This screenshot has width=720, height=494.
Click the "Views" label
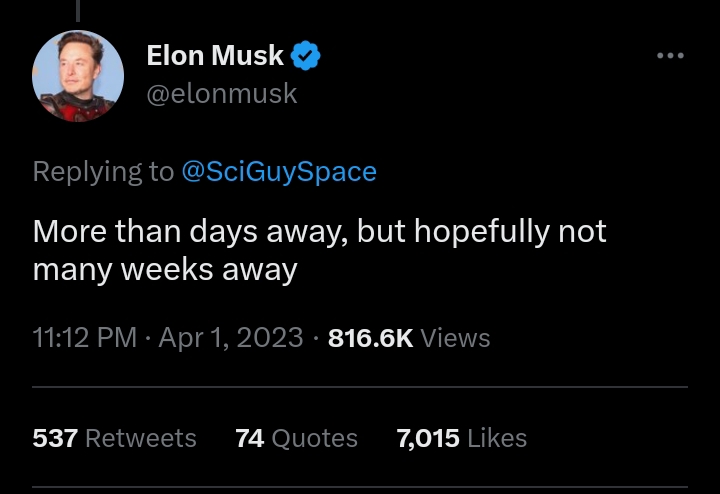(x=455, y=338)
